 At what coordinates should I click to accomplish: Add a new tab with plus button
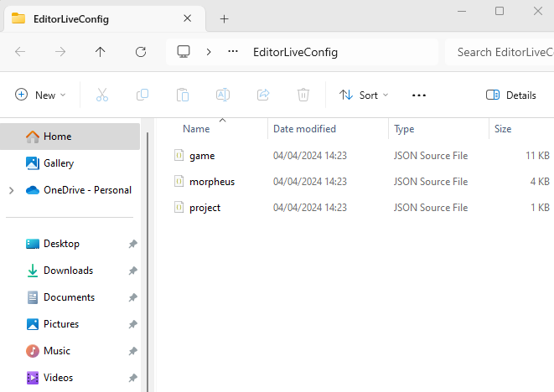tap(224, 18)
